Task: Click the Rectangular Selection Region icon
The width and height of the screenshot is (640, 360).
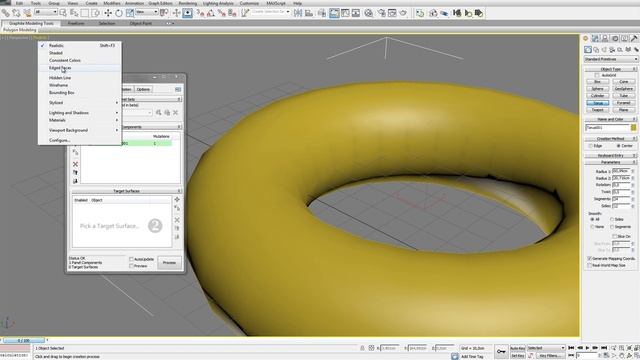Action: point(84,13)
